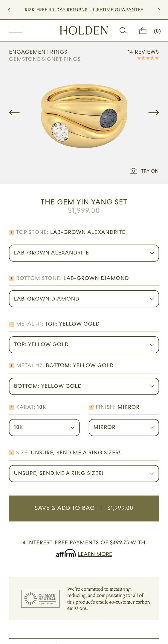The height and width of the screenshot is (644, 168).
Task: Open the 10K karat dropdown
Action: point(44,428)
